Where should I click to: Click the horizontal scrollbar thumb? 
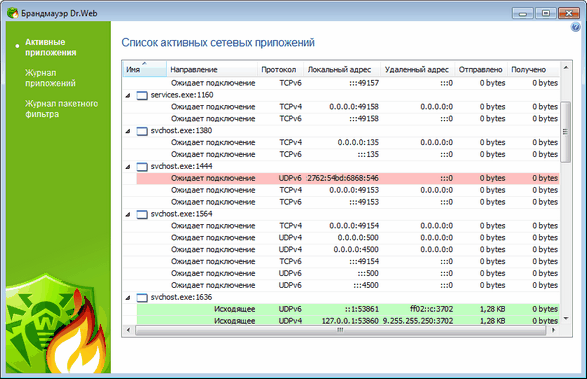point(340,330)
